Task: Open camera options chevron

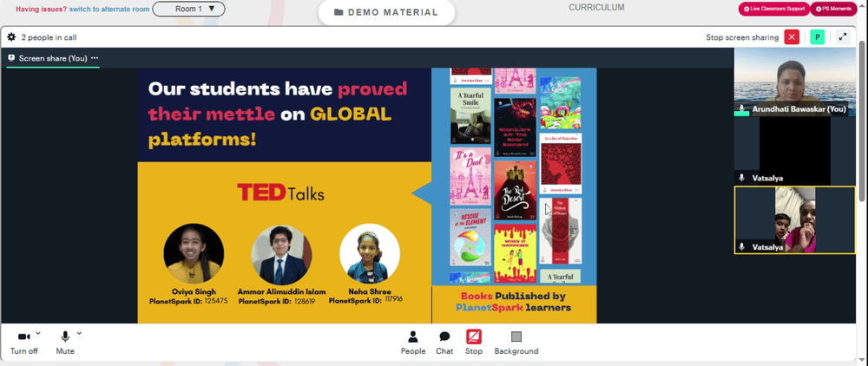Action: coord(38,333)
